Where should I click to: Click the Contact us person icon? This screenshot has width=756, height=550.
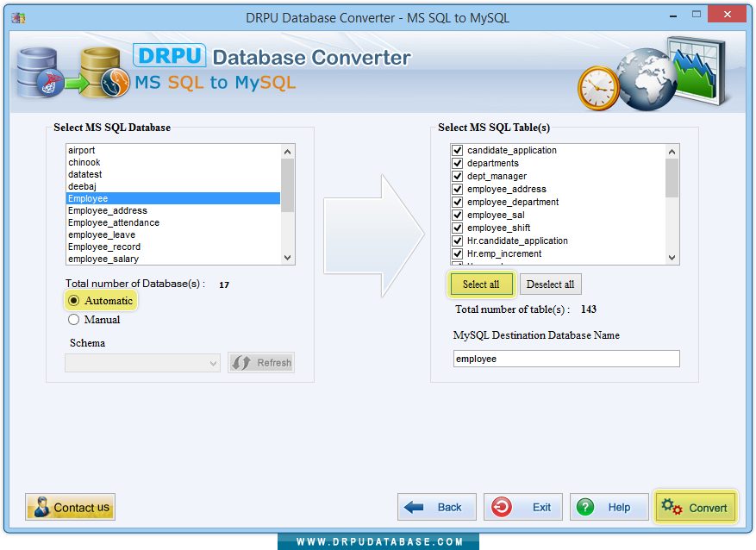click(x=41, y=507)
